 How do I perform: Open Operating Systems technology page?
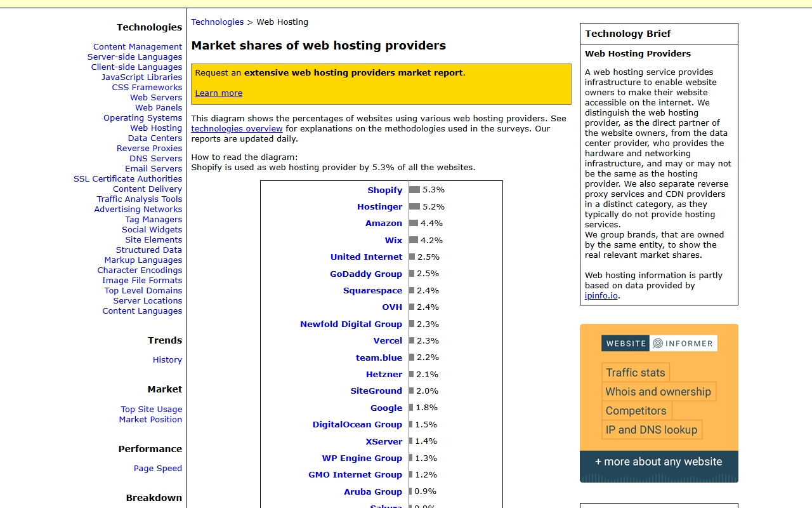pyautogui.click(x=143, y=118)
